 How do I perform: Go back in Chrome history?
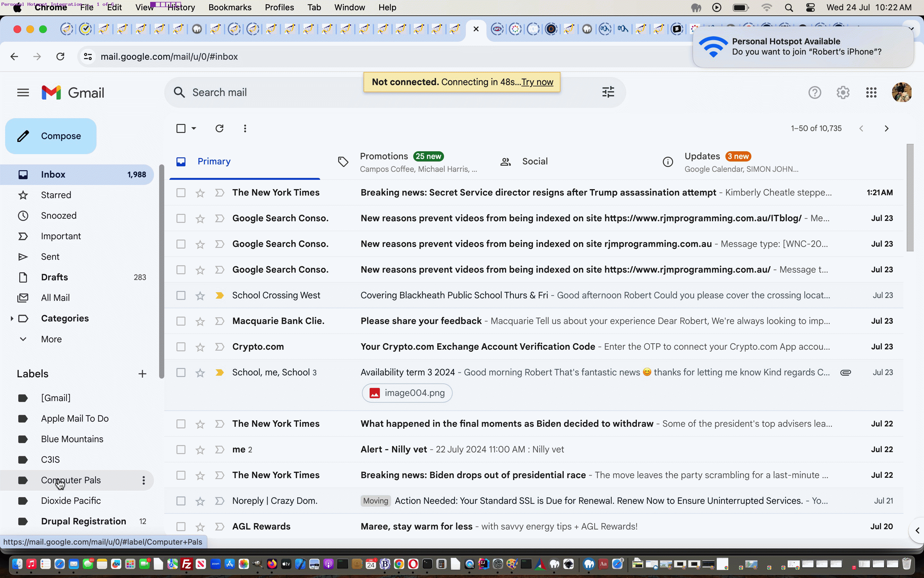click(14, 57)
